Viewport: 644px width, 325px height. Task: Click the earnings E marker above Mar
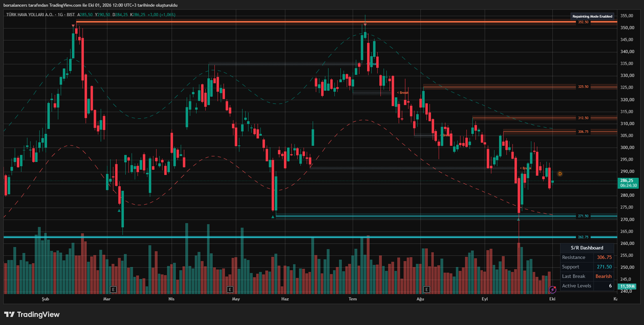[113, 288]
